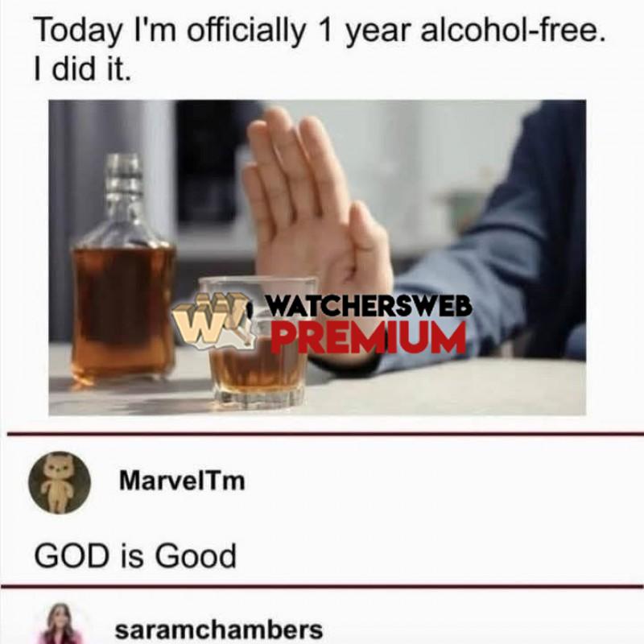644x644 pixels.
Task: Click the red PREMIUM watermark text
Action: pos(369,336)
